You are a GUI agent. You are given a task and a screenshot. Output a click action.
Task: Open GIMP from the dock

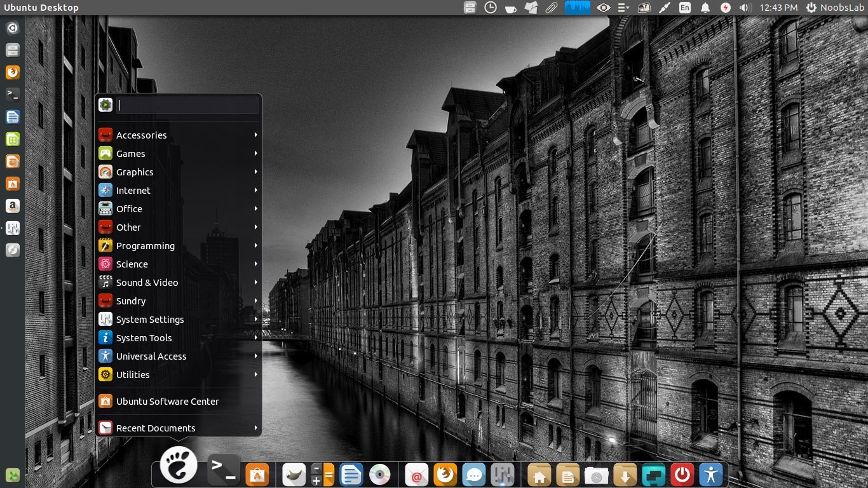(293, 474)
